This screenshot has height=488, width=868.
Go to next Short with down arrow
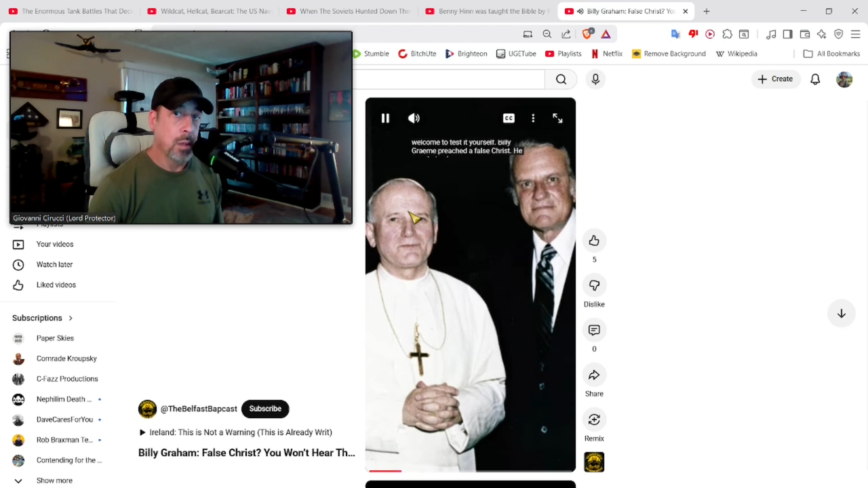[841, 313]
